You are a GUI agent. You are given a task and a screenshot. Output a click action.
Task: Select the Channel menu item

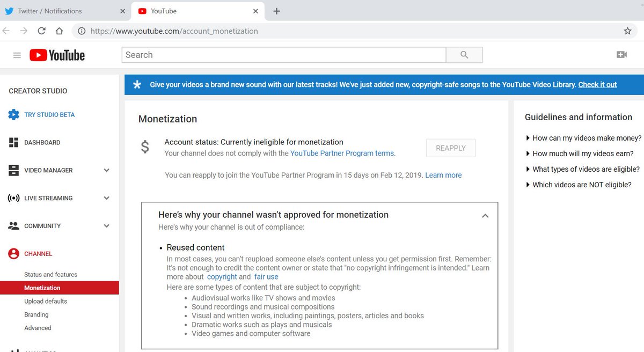pyautogui.click(x=38, y=254)
